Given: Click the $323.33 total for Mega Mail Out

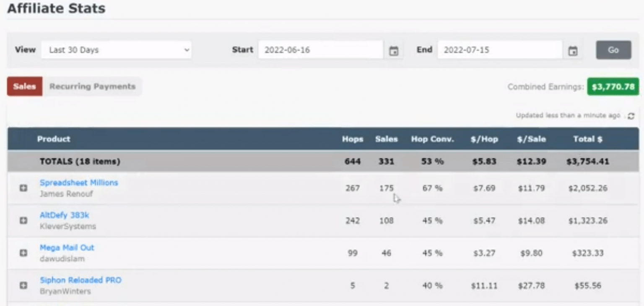Looking at the screenshot, I should (588, 253).
